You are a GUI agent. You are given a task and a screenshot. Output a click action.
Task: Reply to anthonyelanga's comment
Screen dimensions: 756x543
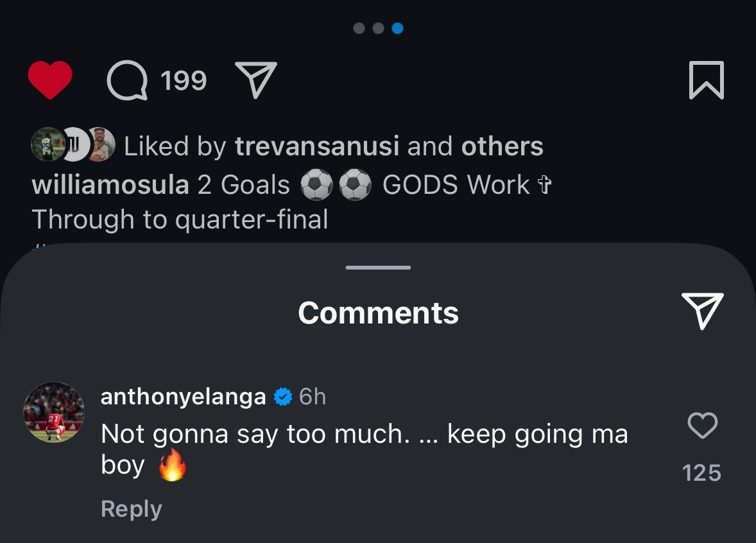[x=131, y=509]
